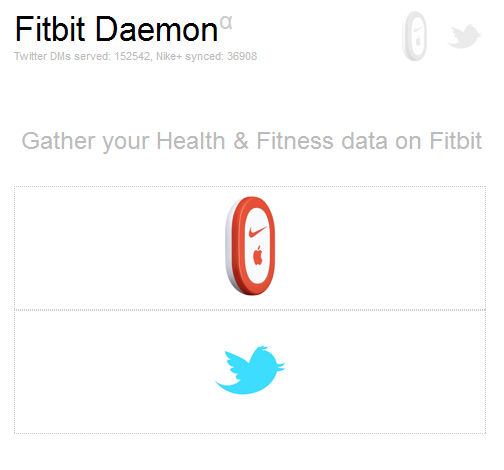Click the white side rim of red sensor

[x=229, y=245]
